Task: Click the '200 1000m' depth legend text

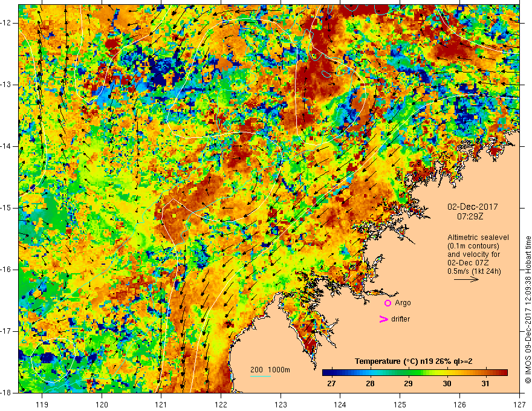Action: click(270, 370)
